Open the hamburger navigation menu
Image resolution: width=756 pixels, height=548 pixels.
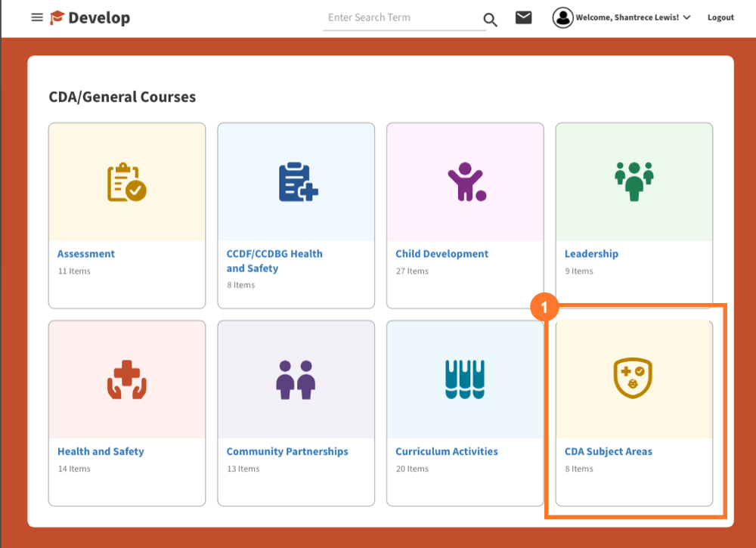(x=36, y=17)
